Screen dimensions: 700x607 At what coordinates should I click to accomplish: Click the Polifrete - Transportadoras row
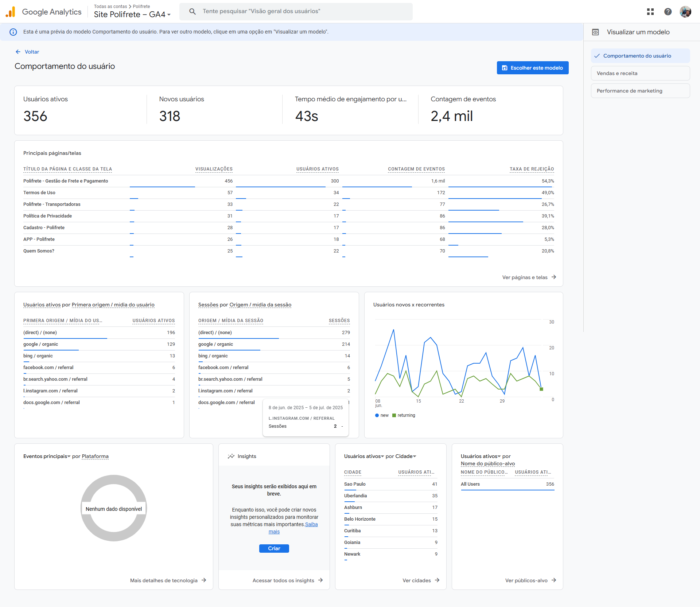[289, 204]
